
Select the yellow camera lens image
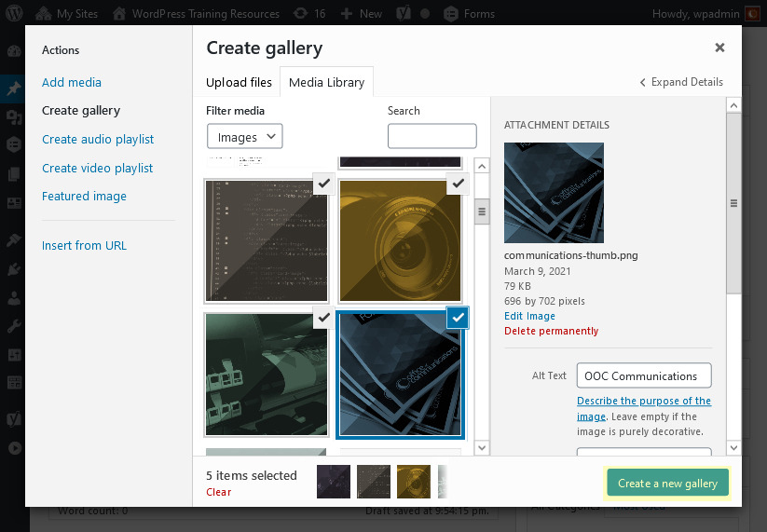point(400,240)
